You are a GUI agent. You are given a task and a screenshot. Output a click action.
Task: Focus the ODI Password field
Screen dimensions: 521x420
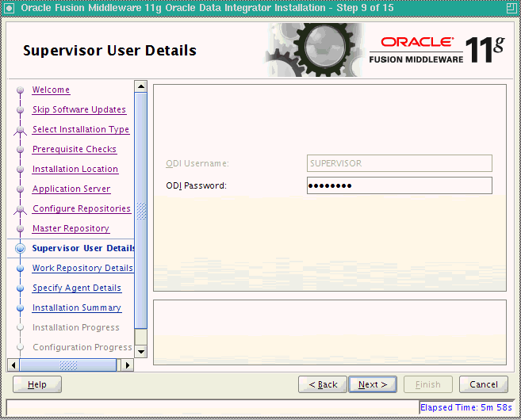coord(400,185)
